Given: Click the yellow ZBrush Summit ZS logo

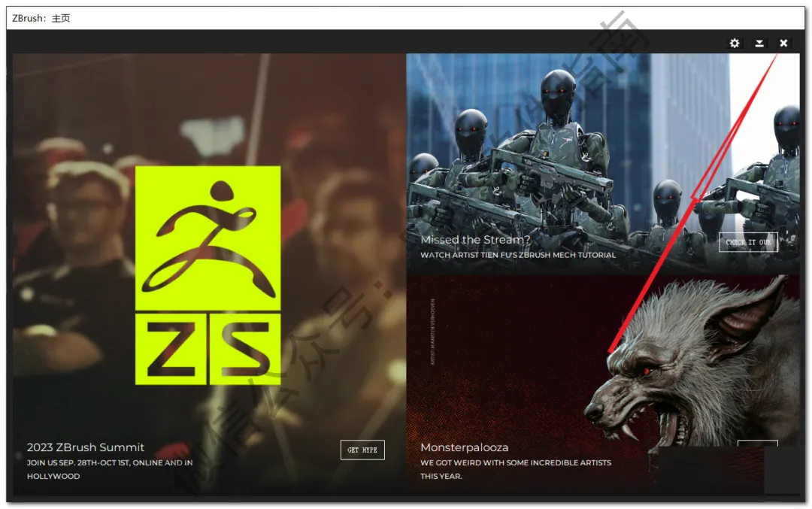Looking at the screenshot, I should click(208, 275).
